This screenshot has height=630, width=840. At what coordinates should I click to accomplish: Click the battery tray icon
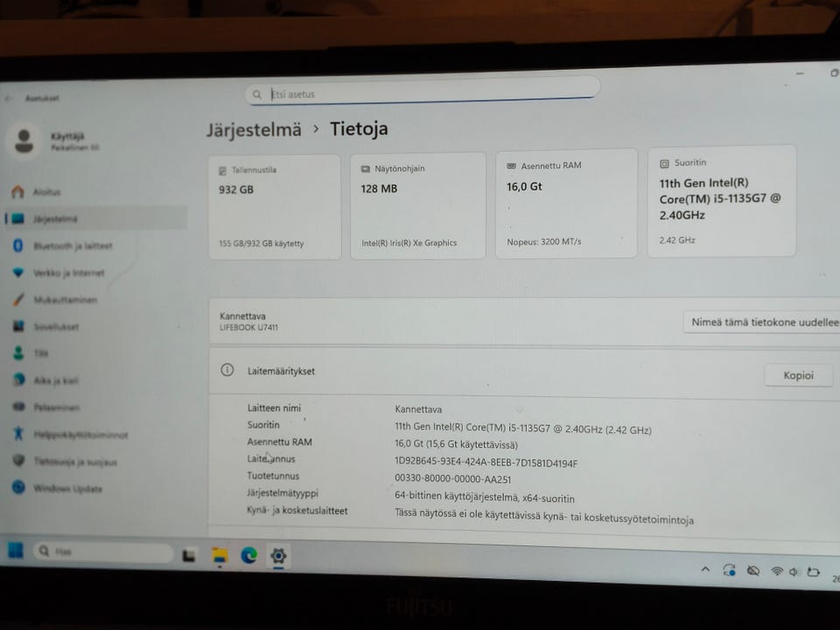point(813,572)
